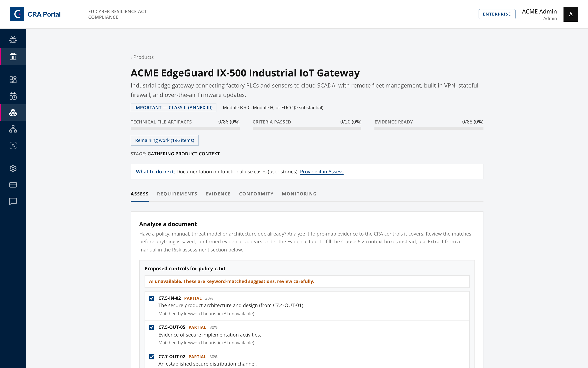Go back to Products breadcrumb
Image resolution: width=588 pixels, height=368 pixels.
[142, 57]
